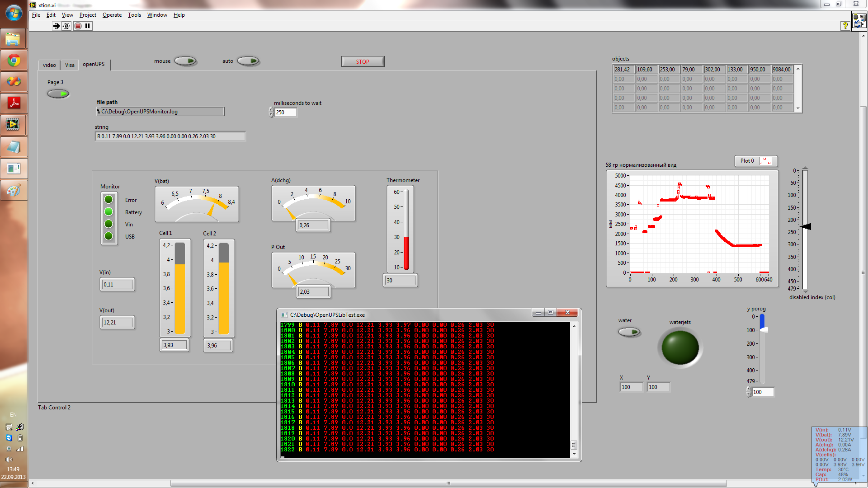Image resolution: width=868 pixels, height=488 pixels.
Task: Switch to the Visa tab
Action: (x=70, y=65)
